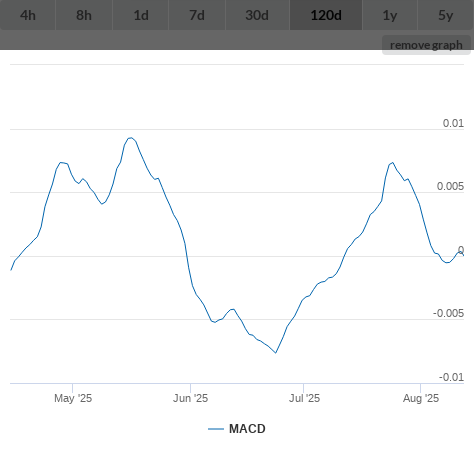This screenshot has height=455, width=474.
Task: Click the MACD line's lowest trough in late June
Action: [276, 353]
